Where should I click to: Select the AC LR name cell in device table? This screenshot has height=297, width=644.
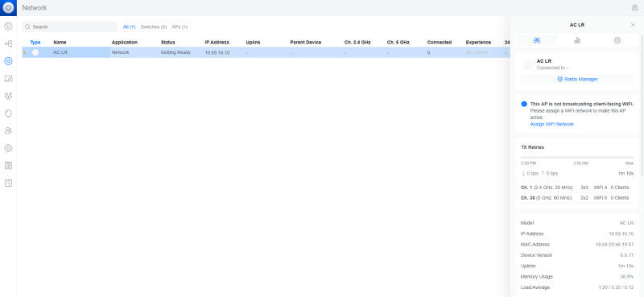click(x=60, y=52)
